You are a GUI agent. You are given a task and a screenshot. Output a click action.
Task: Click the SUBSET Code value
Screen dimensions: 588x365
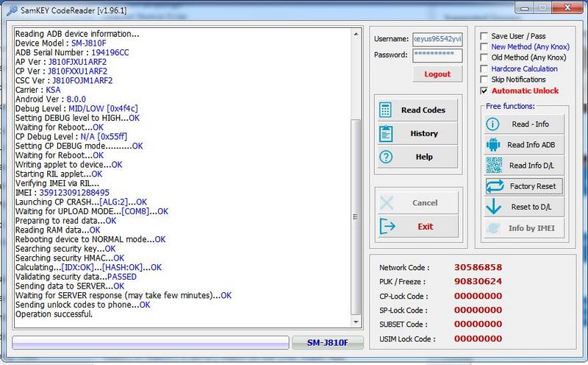point(478,324)
